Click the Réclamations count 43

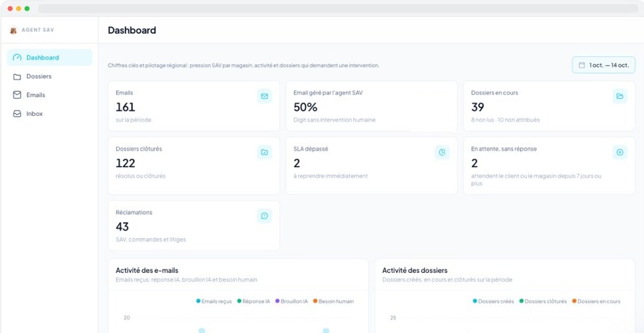click(x=122, y=227)
